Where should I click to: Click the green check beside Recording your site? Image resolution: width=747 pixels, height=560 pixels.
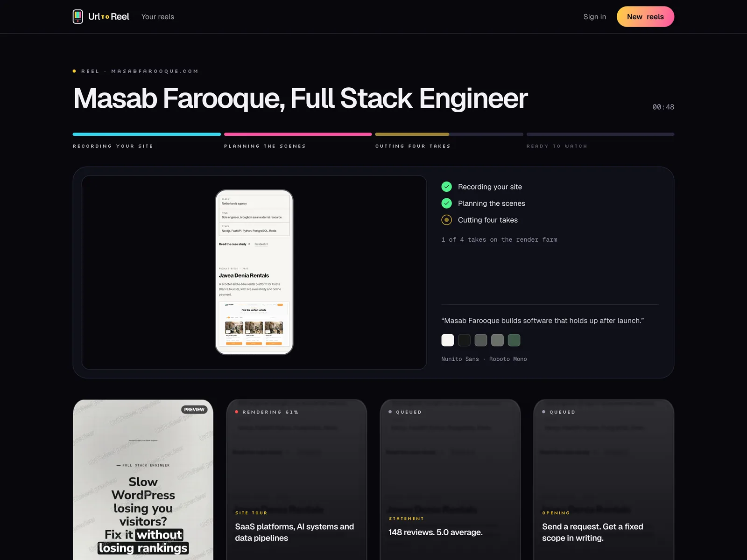coord(447,187)
